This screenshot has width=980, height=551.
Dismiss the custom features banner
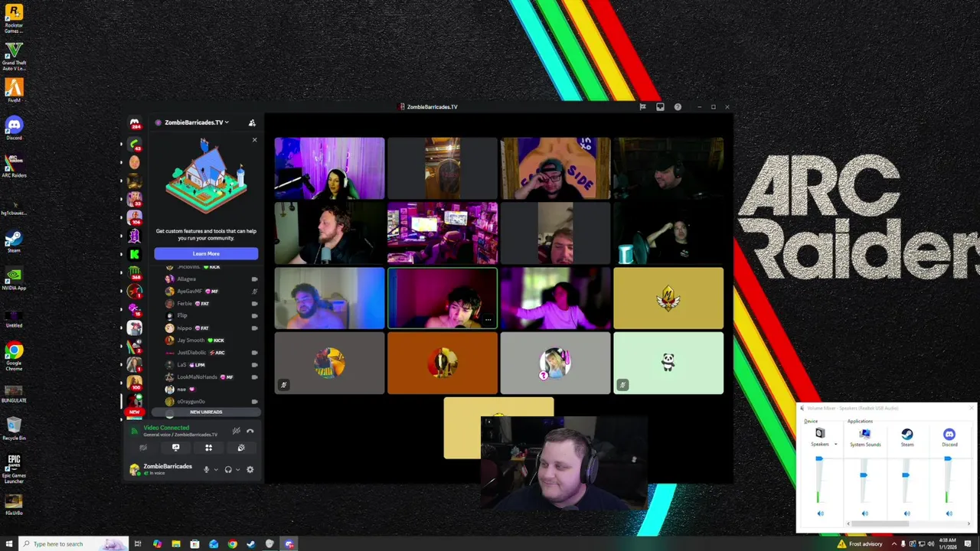pyautogui.click(x=254, y=140)
